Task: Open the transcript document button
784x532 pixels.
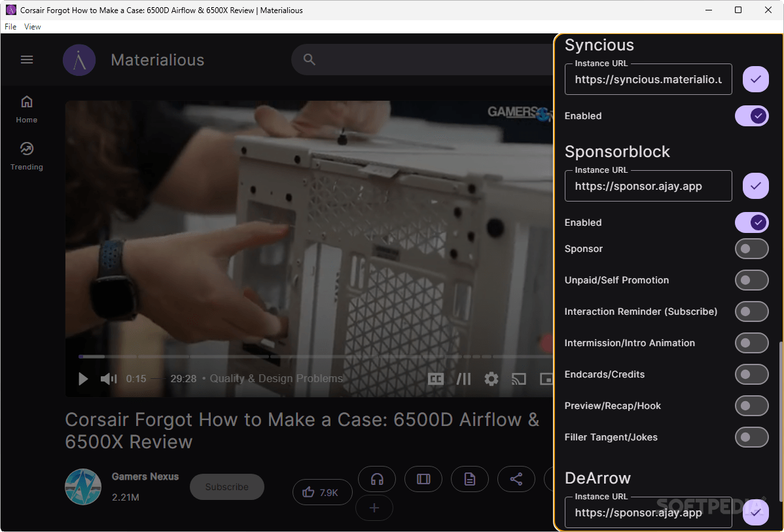Action: (x=469, y=480)
